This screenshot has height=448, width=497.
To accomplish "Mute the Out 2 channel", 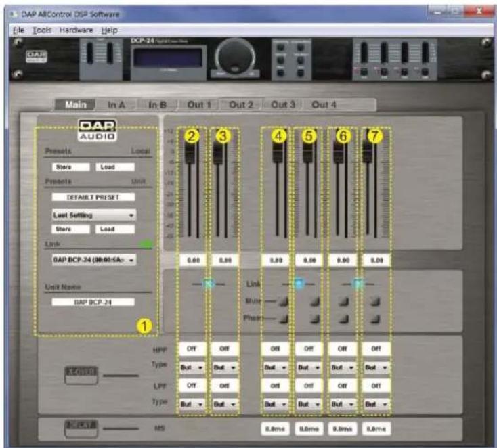I will click(314, 301).
